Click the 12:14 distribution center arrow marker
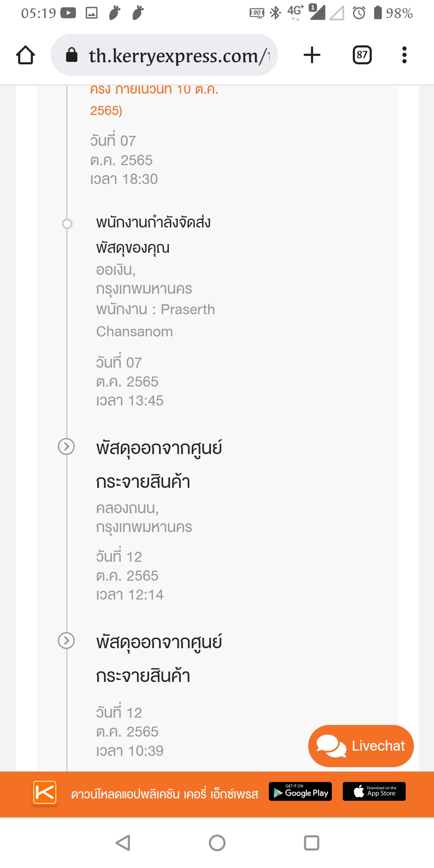Image resolution: width=434 pixels, height=868 pixels. click(x=66, y=446)
